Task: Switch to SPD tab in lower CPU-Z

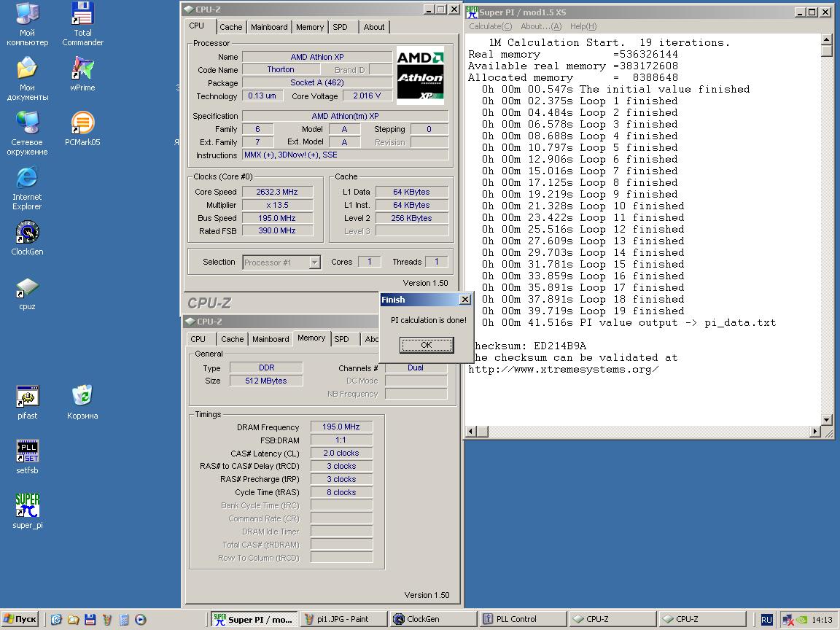Action: click(341, 339)
